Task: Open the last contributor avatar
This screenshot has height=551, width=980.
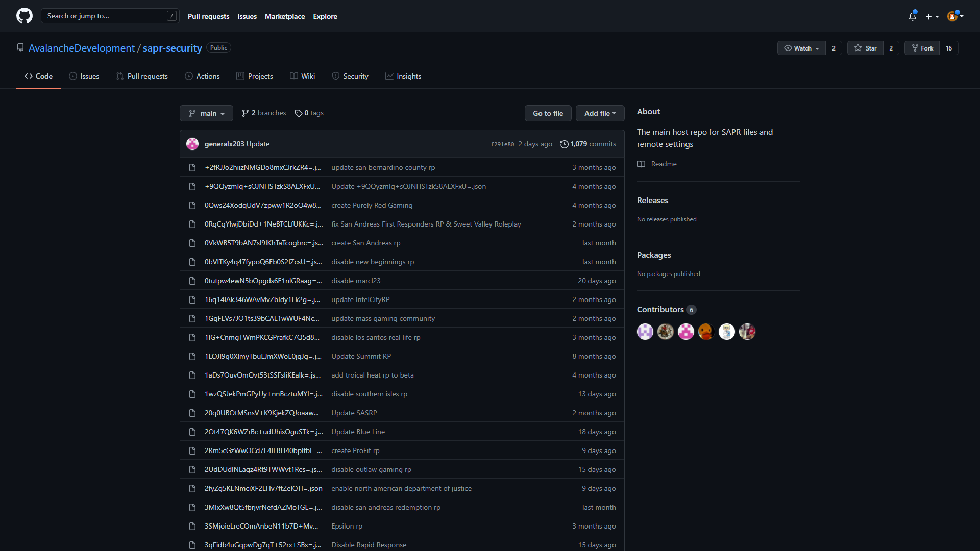Action: [747, 332]
